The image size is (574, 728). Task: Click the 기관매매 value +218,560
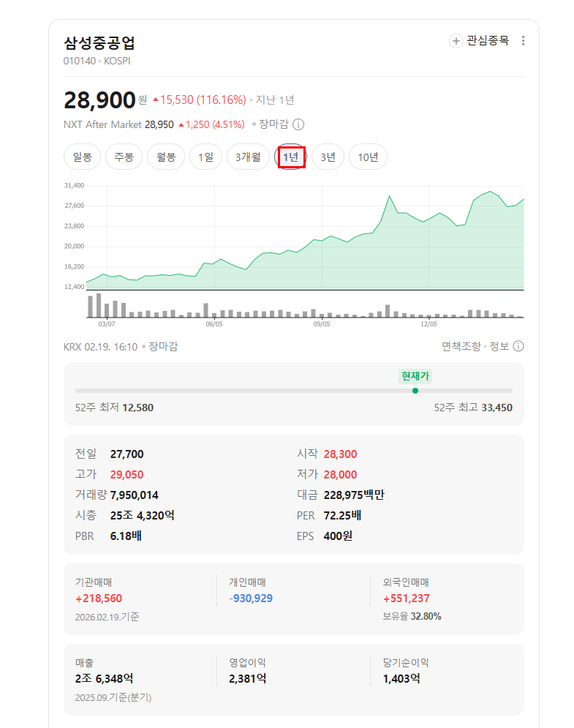pos(99,598)
